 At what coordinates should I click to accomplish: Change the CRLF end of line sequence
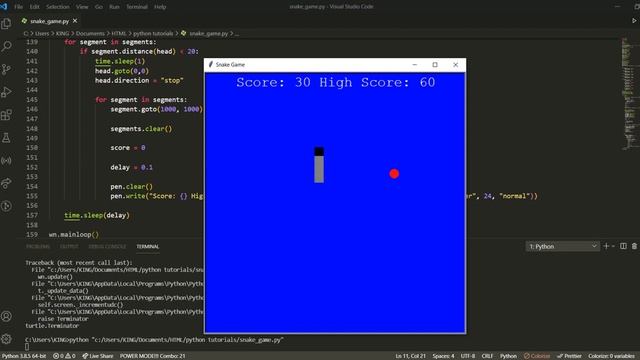(x=487, y=356)
